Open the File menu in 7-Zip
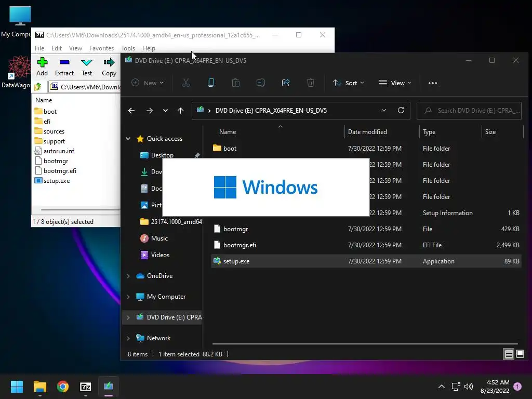The height and width of the screenshot is (399, 532). tap(39, 48)
